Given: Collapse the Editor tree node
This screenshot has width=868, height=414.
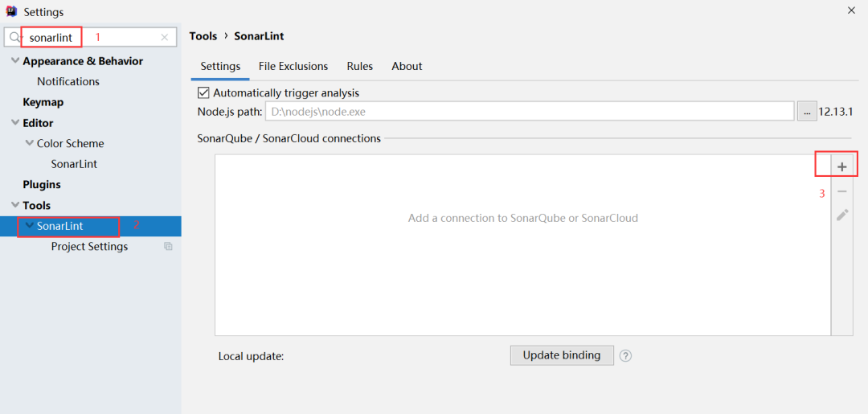Looking at the screenshot, I should [x=15, y=122].
